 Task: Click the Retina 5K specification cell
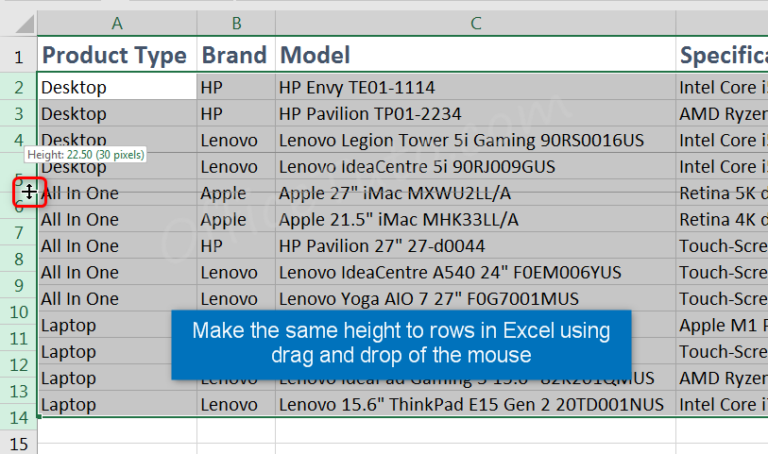722,193
